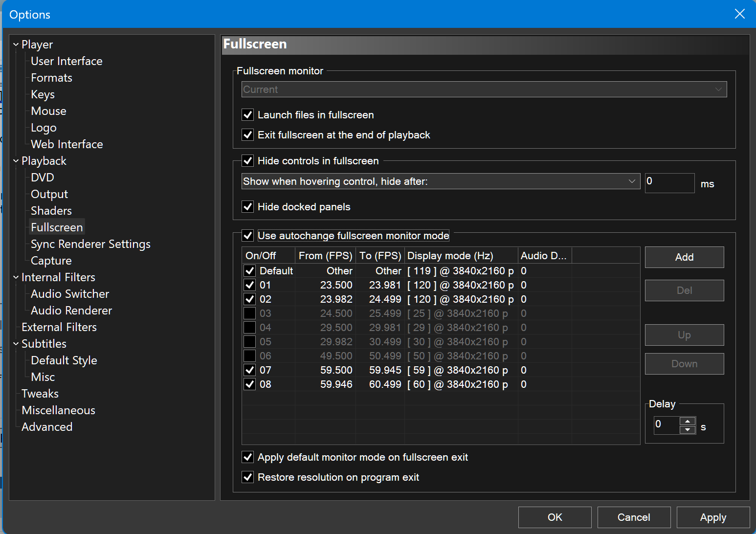Select Audio Switcher in the tree

pos(70,294)
